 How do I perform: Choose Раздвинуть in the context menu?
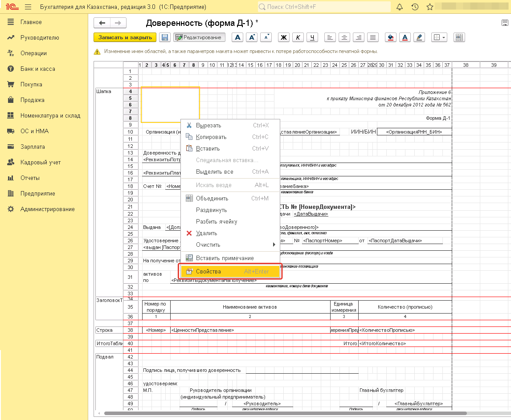tap(230, 210)
